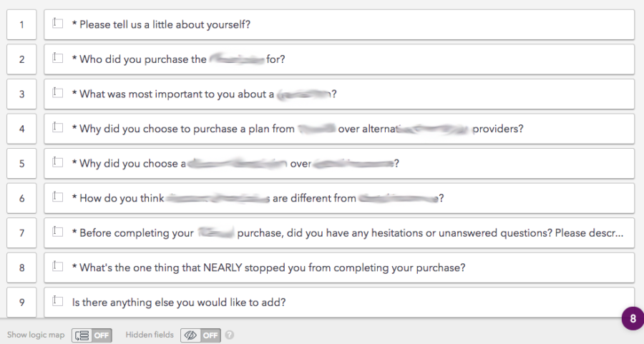Click the question-type icon in row 3

pos(58,93)
